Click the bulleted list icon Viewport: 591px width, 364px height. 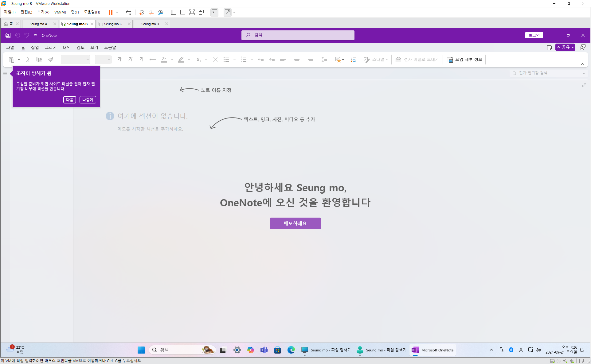pos(226,60)
